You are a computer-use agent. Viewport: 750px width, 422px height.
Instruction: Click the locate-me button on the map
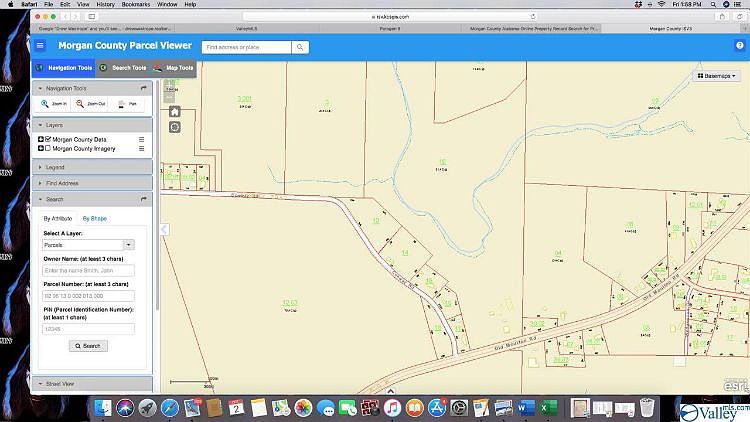175,127
